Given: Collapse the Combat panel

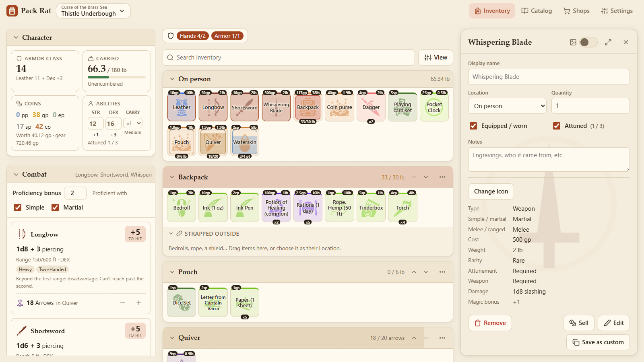Looking at the screenshot, I should point(16,174).
